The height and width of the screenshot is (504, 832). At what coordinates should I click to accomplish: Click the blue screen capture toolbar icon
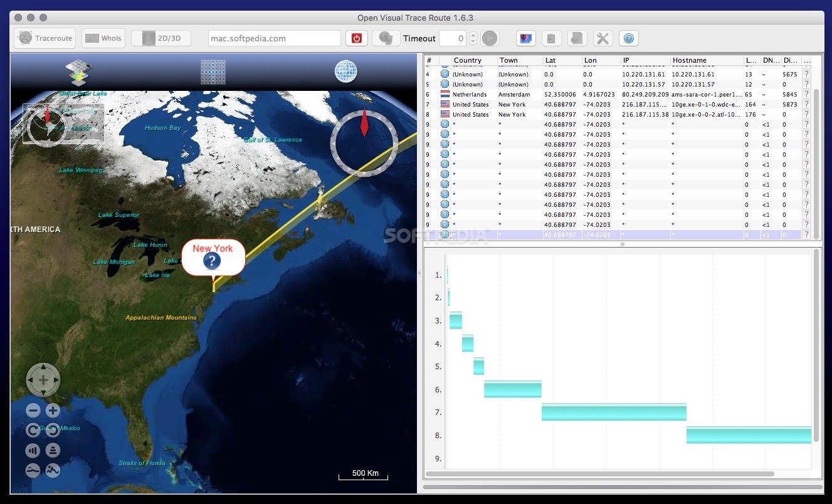click(x=525, y=38)
